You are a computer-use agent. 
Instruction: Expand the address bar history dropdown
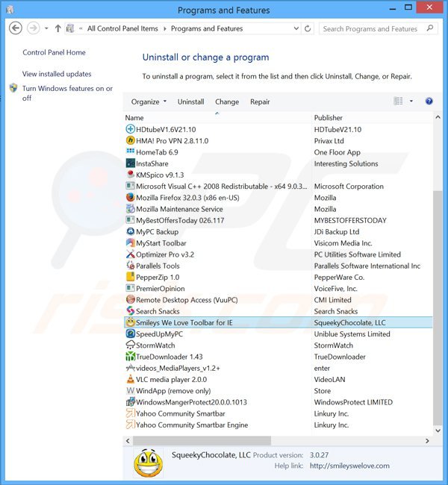[x=296, y=28]
